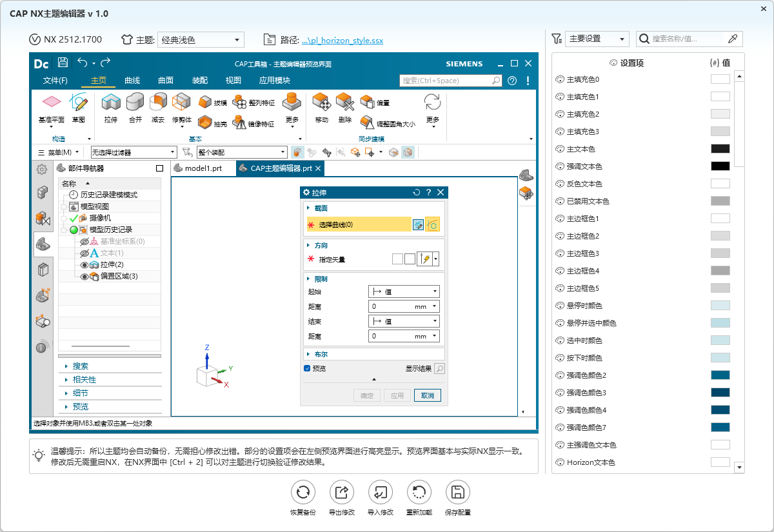Choose the 减去 (Subtract) ribbon tool

click(x=158, y=108)
